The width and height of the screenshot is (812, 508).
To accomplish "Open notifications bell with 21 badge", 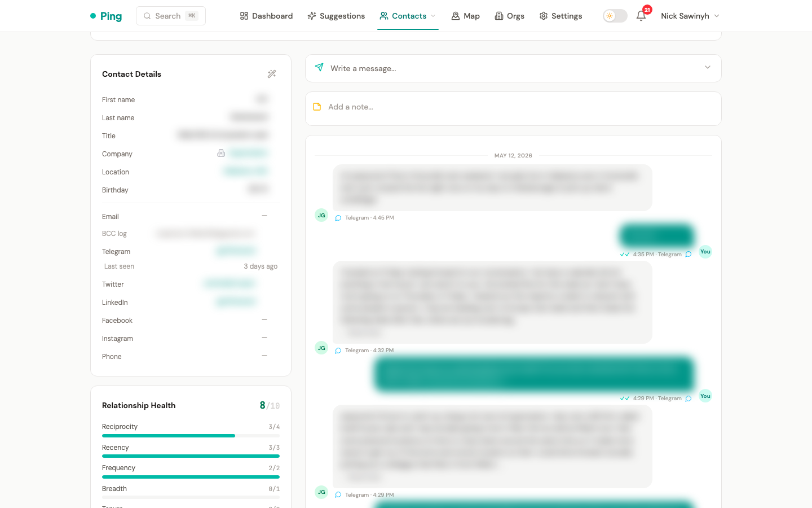I will 642,15.
